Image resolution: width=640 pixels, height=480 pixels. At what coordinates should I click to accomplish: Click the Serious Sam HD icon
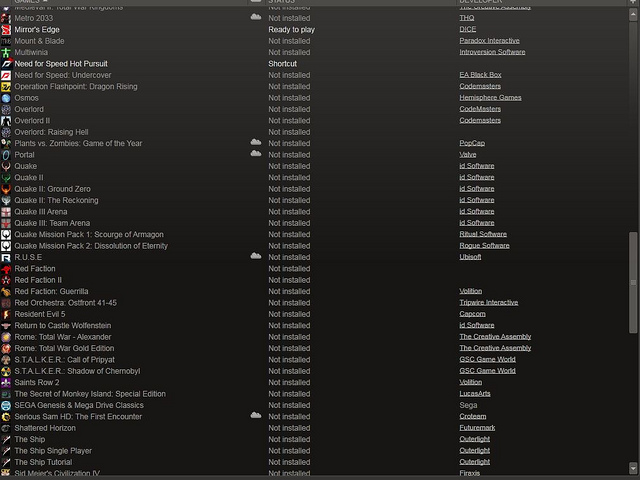click(6, 417)
